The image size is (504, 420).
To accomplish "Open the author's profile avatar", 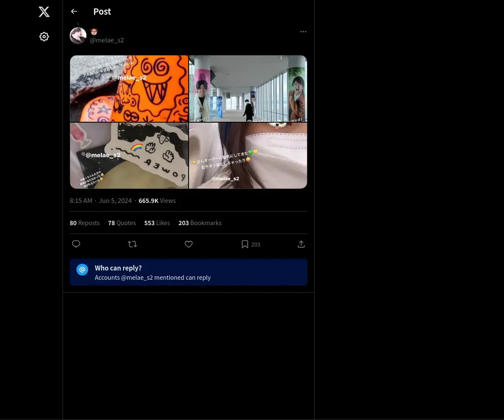I will point(78,36).
